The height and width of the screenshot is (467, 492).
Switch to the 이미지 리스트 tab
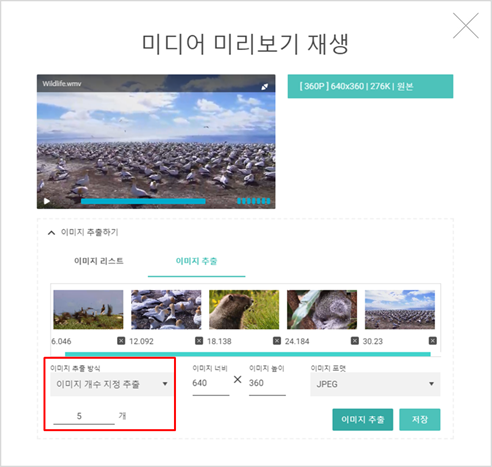coord(99,261)
